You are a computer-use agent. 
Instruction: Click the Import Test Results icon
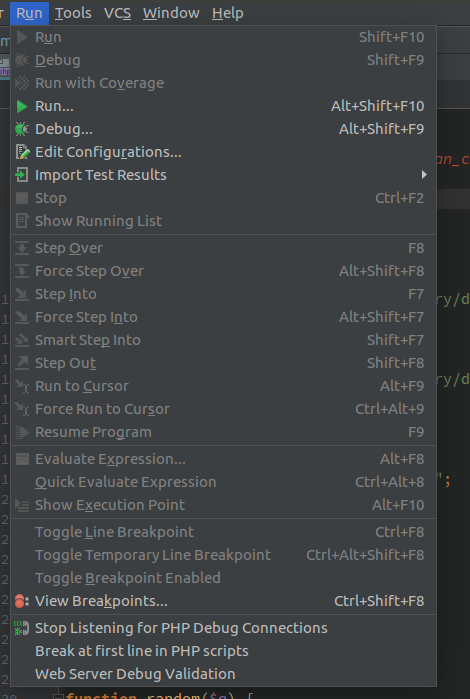[21, 175]
